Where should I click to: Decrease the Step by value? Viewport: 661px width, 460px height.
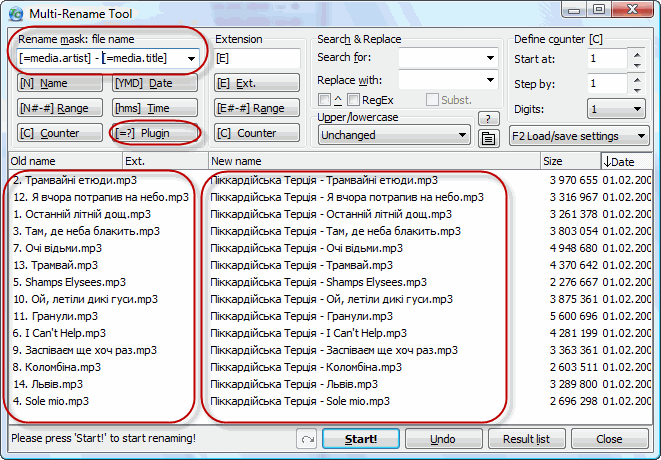[637, 89]
